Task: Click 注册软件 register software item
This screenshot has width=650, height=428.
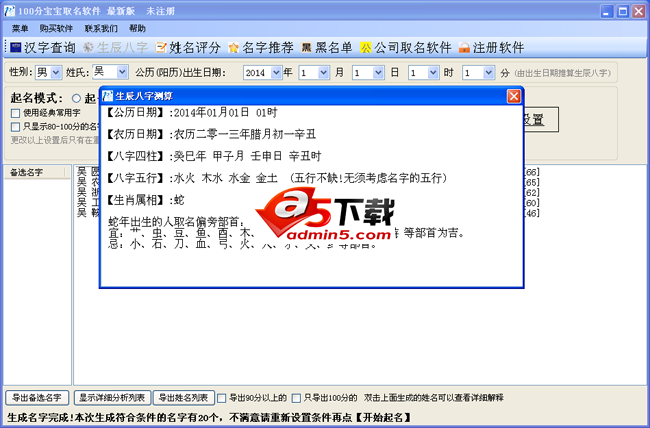Action: pos(491,47)
